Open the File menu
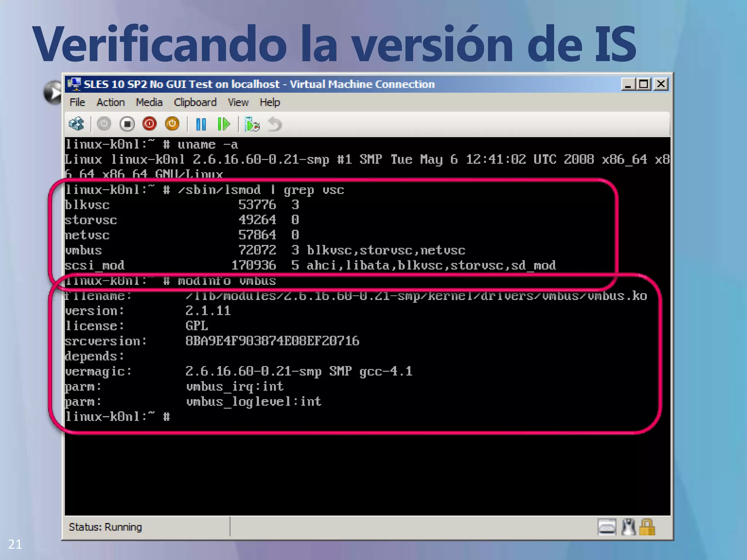 (77, 102)
